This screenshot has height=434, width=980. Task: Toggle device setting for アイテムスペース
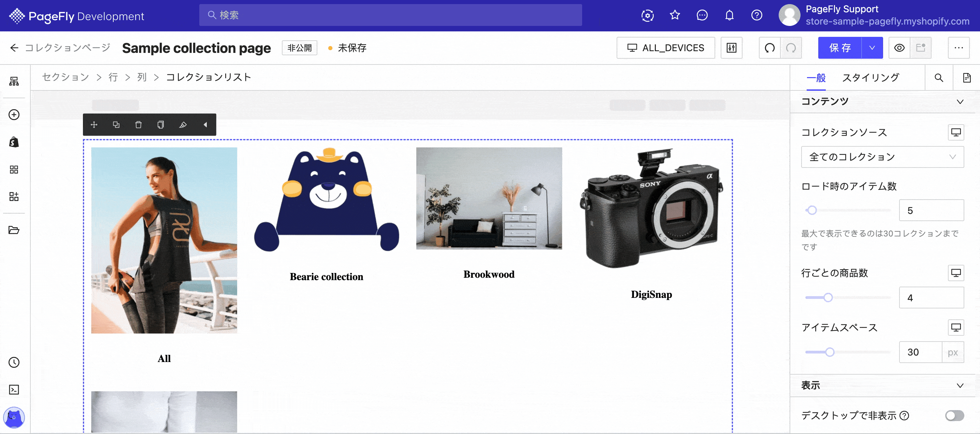click(x=956, y=328)
